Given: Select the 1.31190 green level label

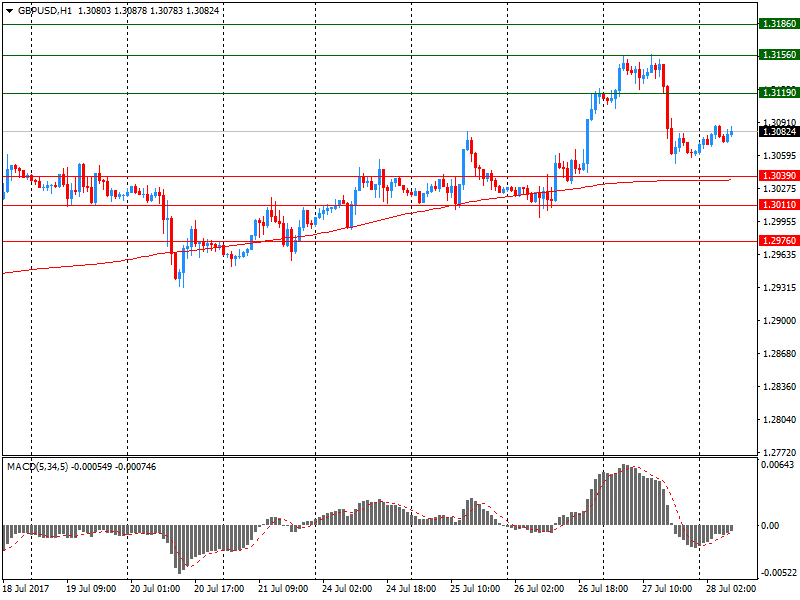Looking at the screenshot, I should pos(779,92).
